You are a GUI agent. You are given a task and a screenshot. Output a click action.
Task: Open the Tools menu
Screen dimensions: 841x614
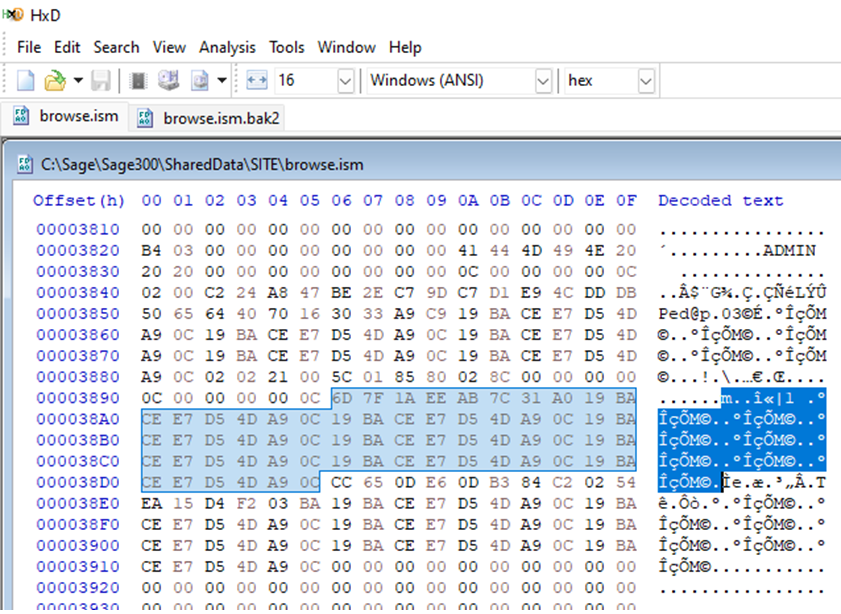(287, 47)
